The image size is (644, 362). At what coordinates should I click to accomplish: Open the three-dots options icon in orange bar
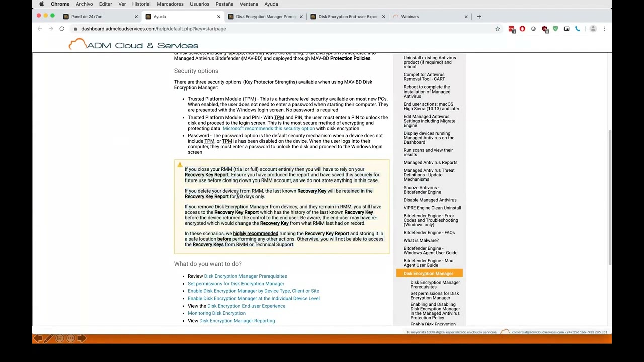pyautogui.click(x=70, y=339)
